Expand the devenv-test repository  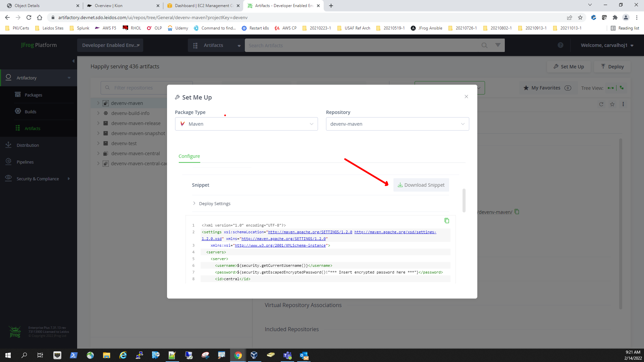pyautogui.click(x=98, y=143)
